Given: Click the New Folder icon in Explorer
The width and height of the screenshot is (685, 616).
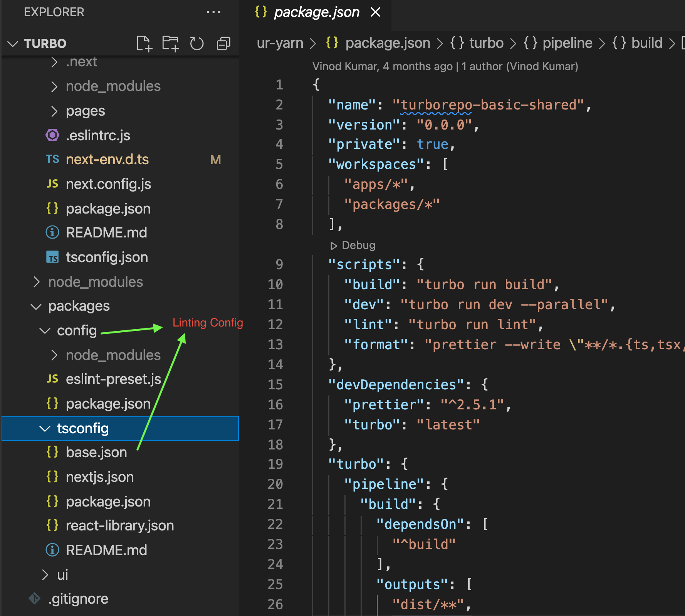Looking at the screenshot, I should coord(170,43).
